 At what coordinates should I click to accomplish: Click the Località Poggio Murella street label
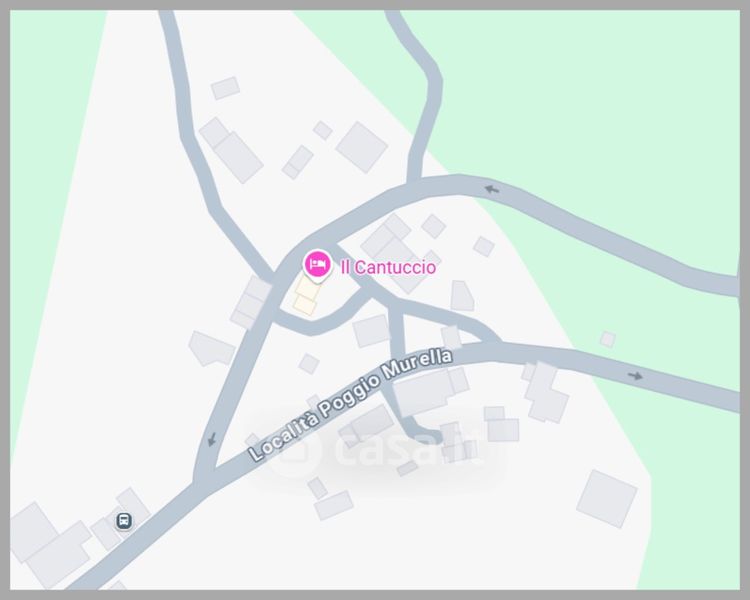click(x=351, y=405)
